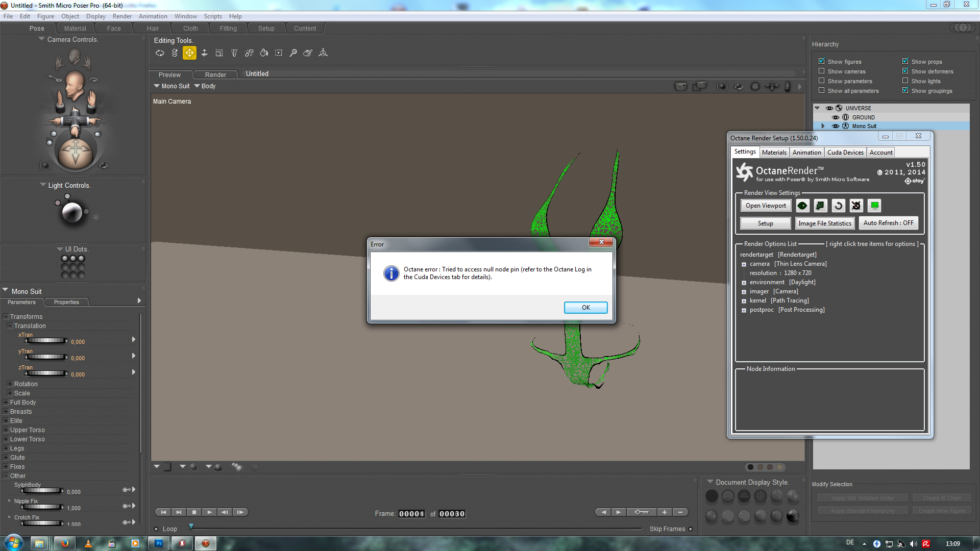The width and height of the screenshot is (980, 551).
Task: Open the Materials tab in Octane
Action: coord(774,152)
